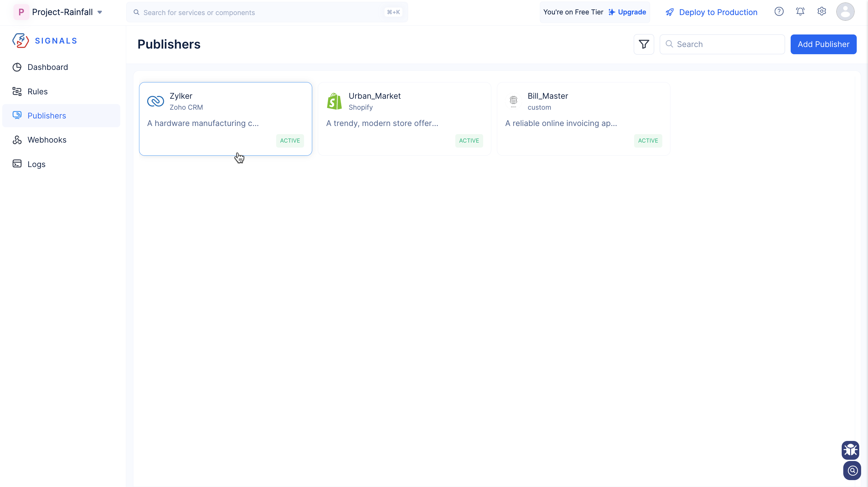Open the Bill_Master publisher card
Screen dimensions: 868x487
point(583,119)
